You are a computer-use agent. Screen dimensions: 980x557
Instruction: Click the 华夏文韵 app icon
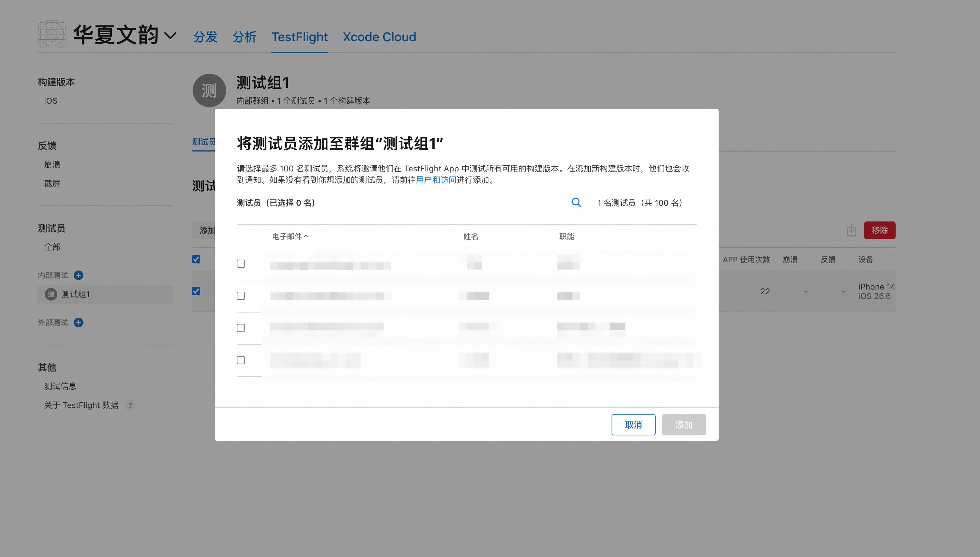tap(52, 34)
